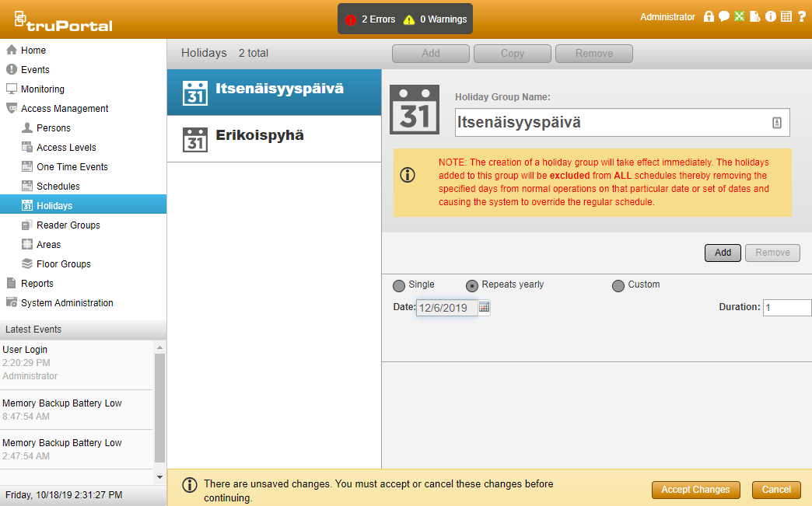The image size is (812, 506).
Task: Open calendar picker next to Date field
Action: point(485,308)
